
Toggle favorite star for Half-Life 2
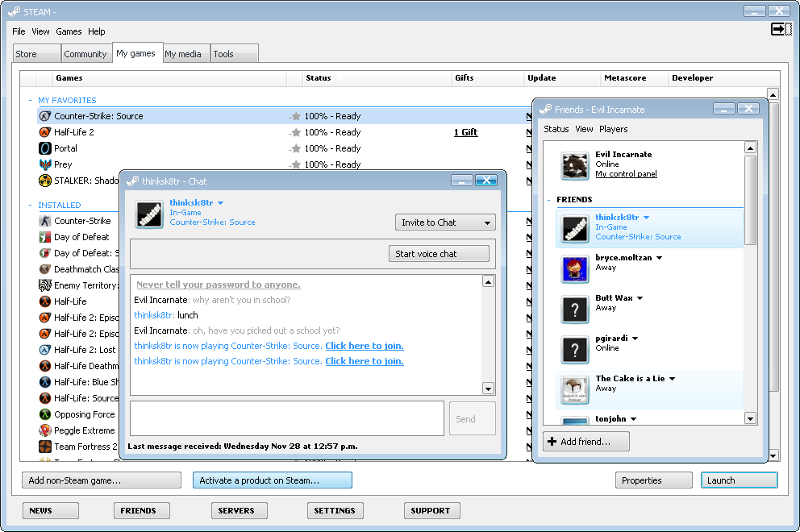pos(295,133)
